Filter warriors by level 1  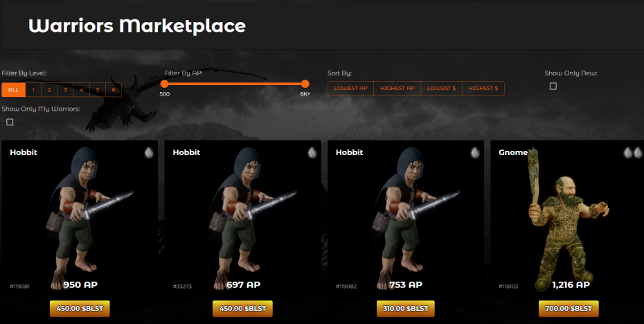point(33,89)
